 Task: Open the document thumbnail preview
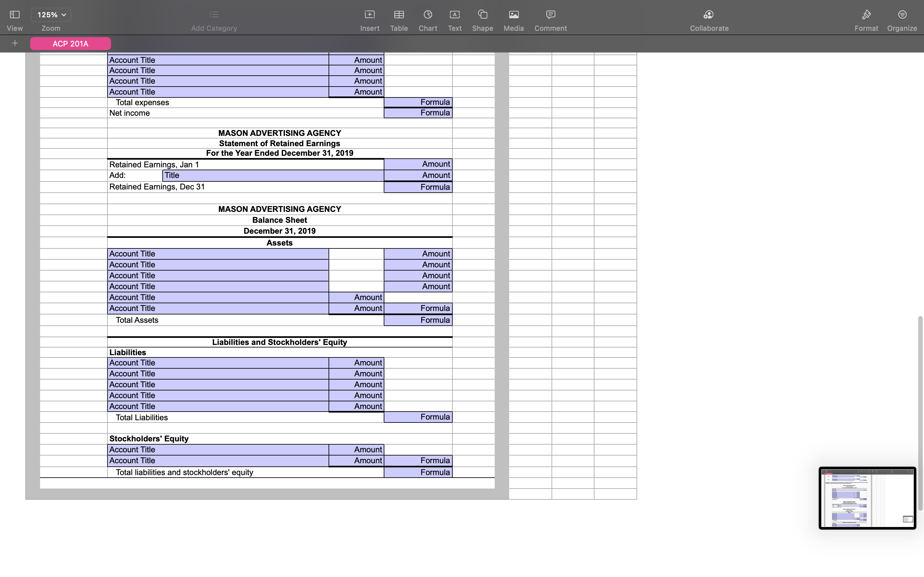(867, 498)
